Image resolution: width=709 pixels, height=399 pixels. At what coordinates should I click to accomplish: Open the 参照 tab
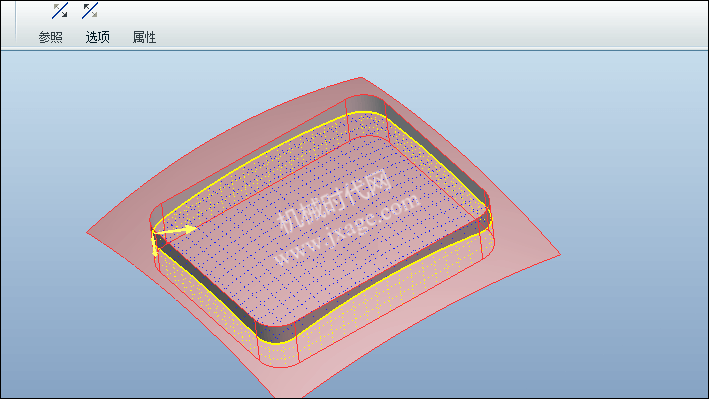point(51,37)
